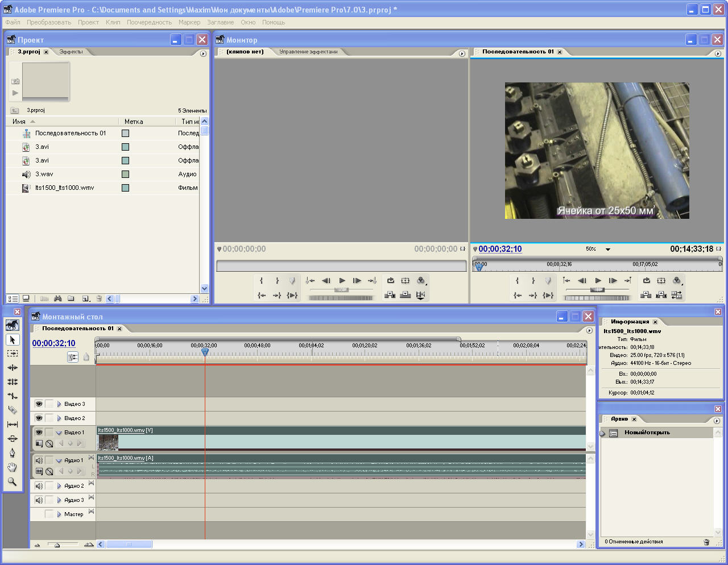Hide the Видео 2 track eye icon
This screenshot has width=728, height=565.
pyautogui.click(x=39, y=418)
